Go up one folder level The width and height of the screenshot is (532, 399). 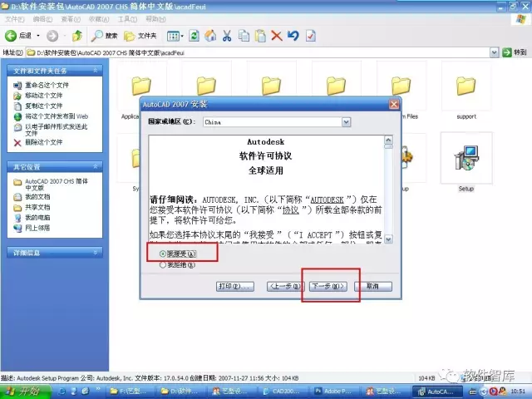coord(77,36)
